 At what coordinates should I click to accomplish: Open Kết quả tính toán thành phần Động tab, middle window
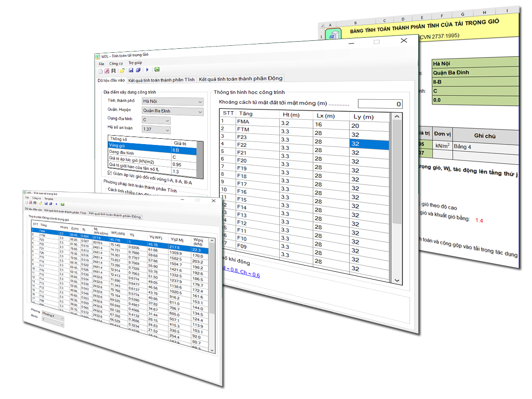tap(240, 78)
